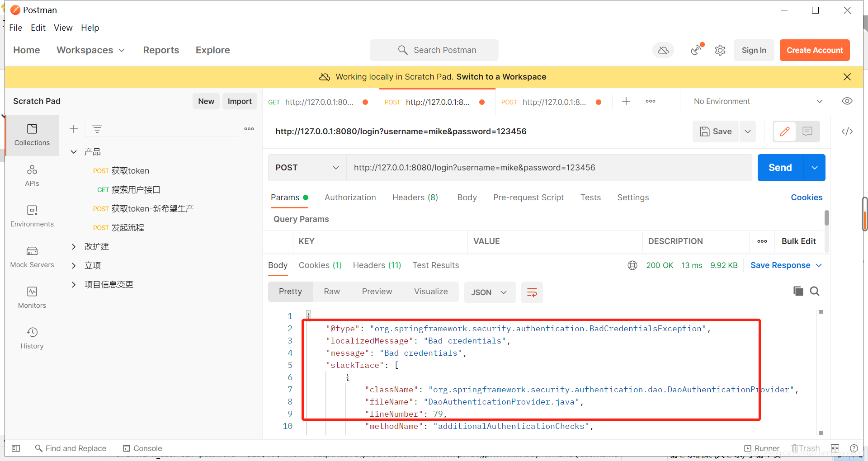The image size is (868, 461).
Task: Toggle the sidebar icon in status bar
Action: pyautogui.click(x=16, y=448)
